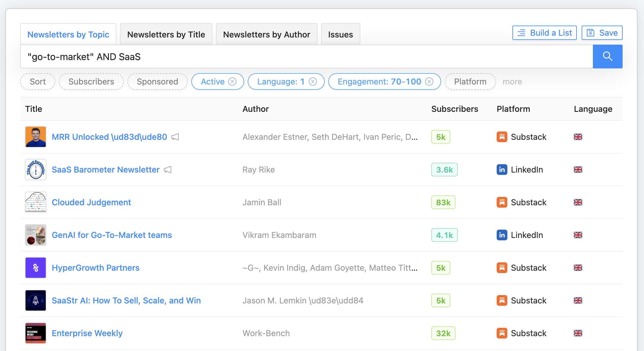Screen dimensions: 644x351
Task: Open the Platform filter chip
Action: pos(470,82)
